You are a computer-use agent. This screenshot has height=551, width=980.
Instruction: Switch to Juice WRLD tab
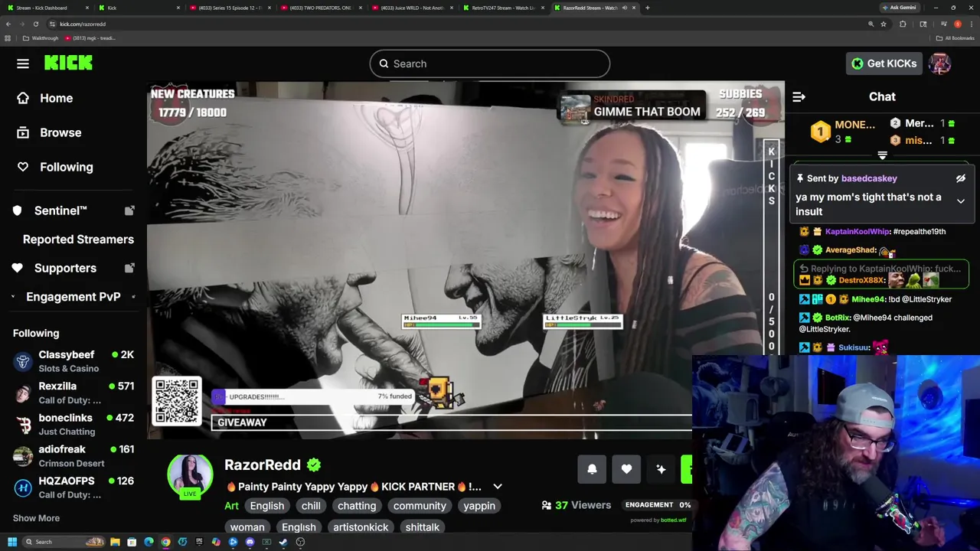[413, 8]
